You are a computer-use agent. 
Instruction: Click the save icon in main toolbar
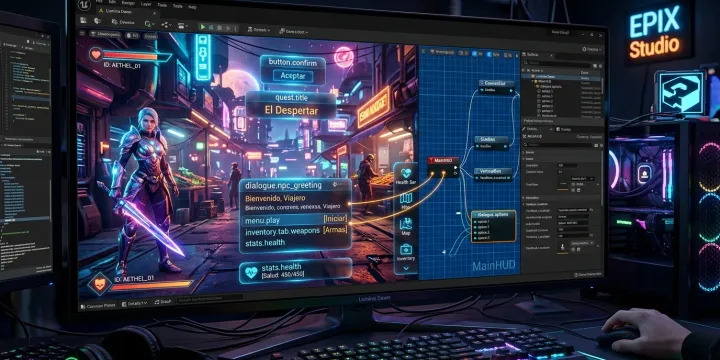click(x=84, y=21)
